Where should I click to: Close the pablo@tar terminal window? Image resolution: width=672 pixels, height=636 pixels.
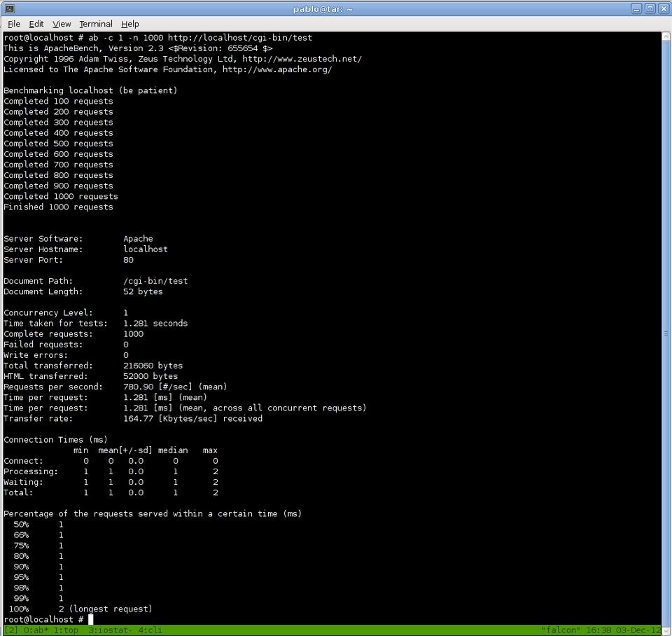(663, 8)
